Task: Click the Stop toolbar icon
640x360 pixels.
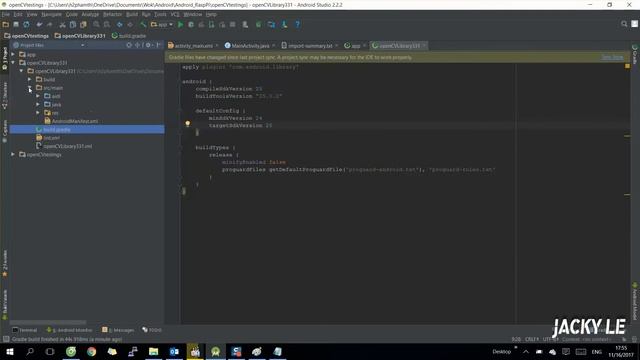Action: pyautogui.click(x=233, y=24)
